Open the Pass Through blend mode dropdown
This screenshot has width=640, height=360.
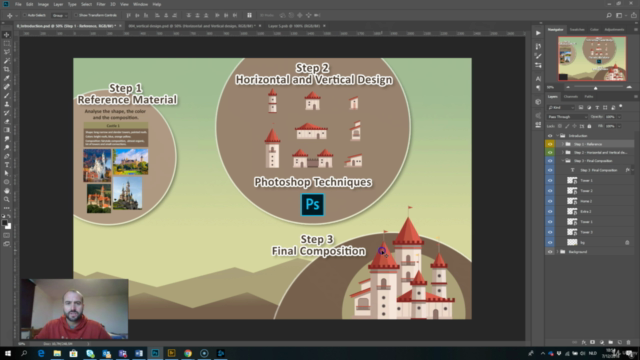click(x=567, y=117)
